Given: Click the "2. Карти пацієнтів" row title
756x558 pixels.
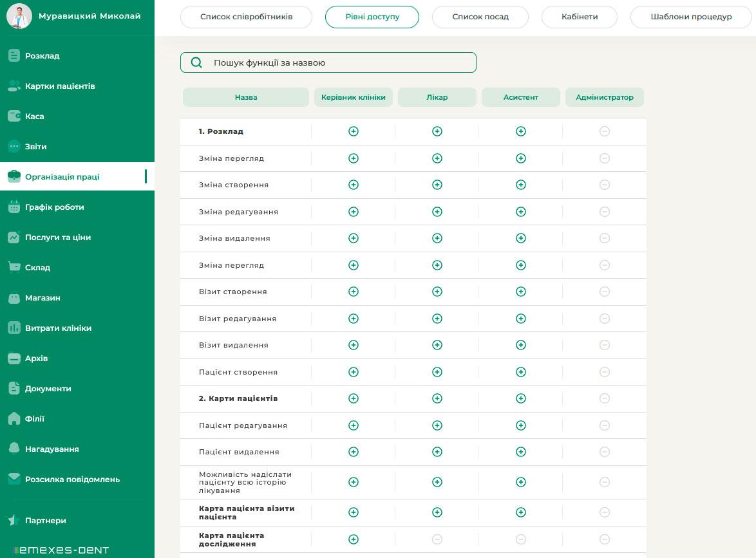Looking at the screenshot, I should tap(238, 398).
